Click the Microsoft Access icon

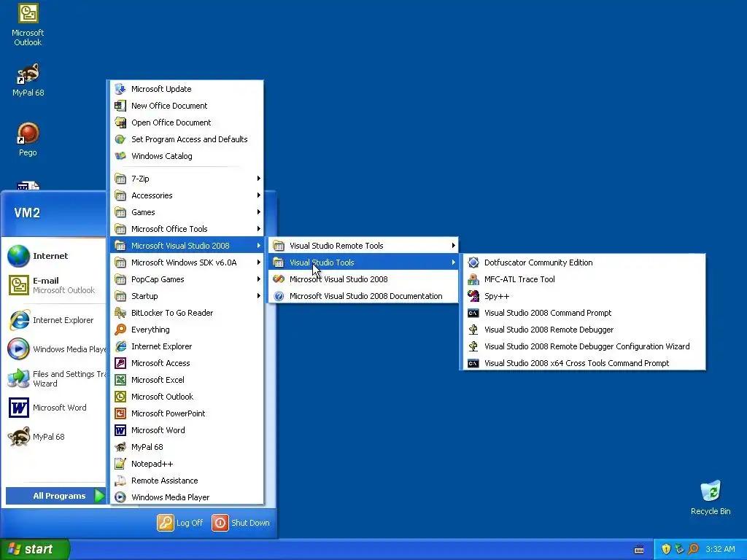point(120,363)
